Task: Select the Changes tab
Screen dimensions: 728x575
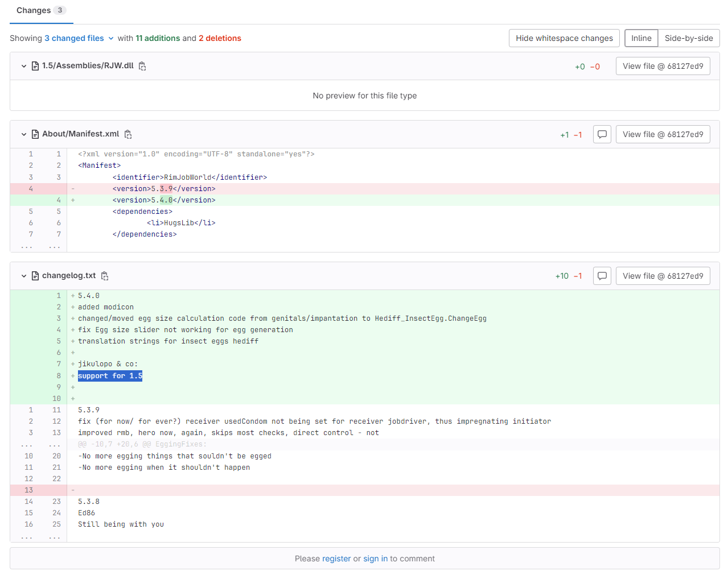Action: click(42, 11)
